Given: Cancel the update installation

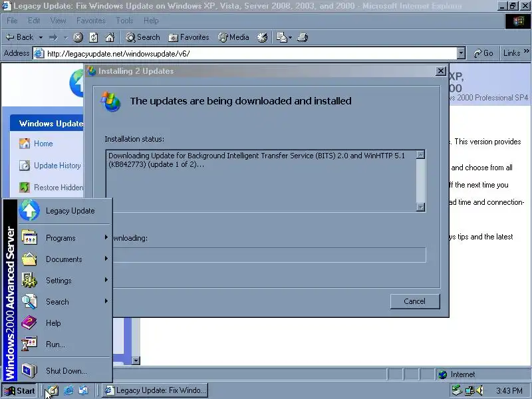Looking at the screenshot, I should tap(414, 301).
